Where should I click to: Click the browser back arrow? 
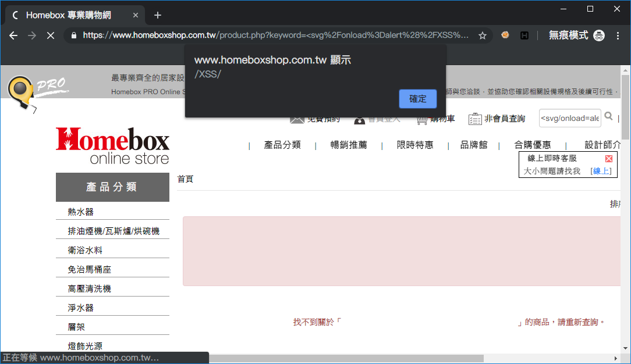coord(13,35)
